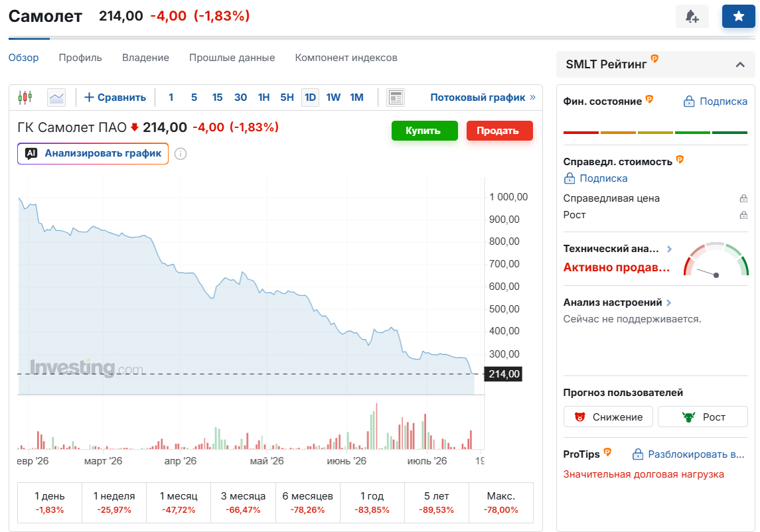
Task: Open the Технический анализ chevron
Action: point(669,249)
